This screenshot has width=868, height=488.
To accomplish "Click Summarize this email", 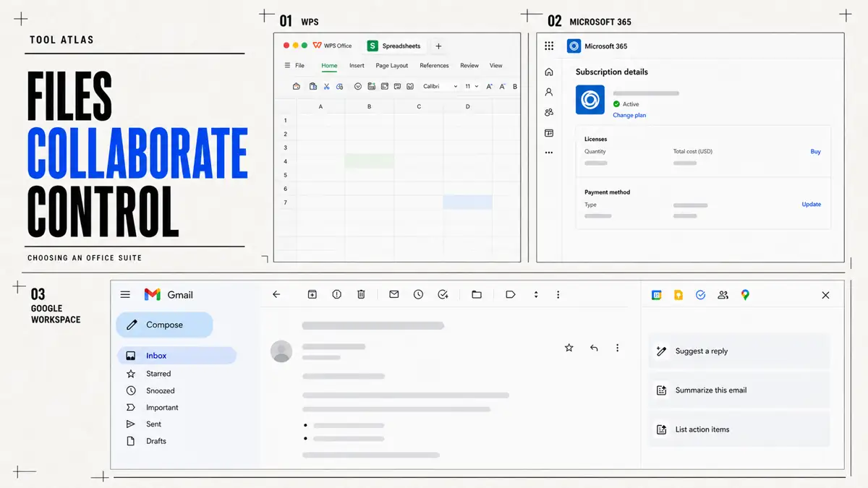I will point(739,390).
